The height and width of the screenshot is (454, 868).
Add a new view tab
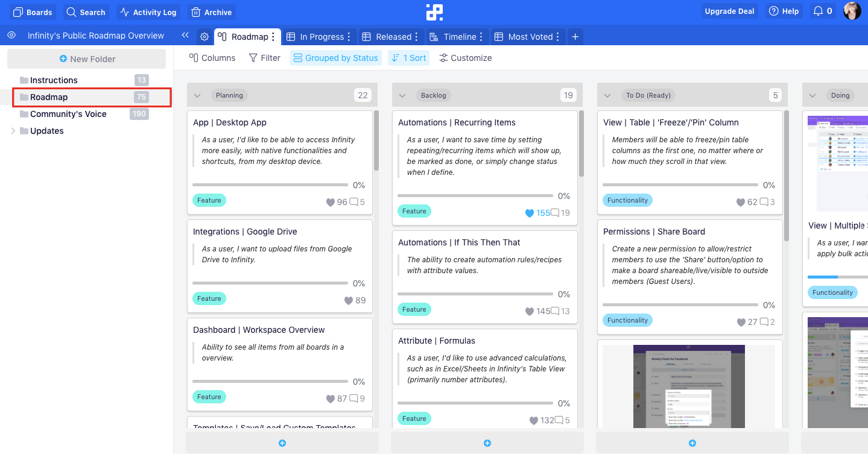pos(575,37)
